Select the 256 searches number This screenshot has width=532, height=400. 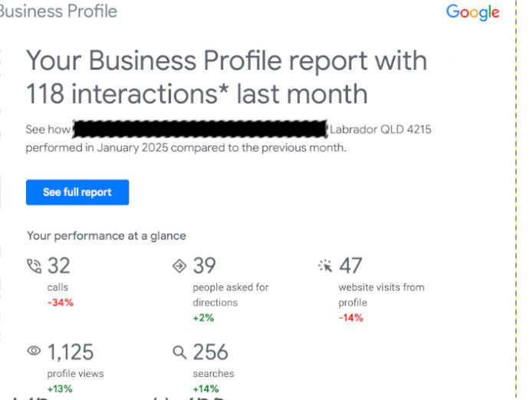click(x=210, y=352)
